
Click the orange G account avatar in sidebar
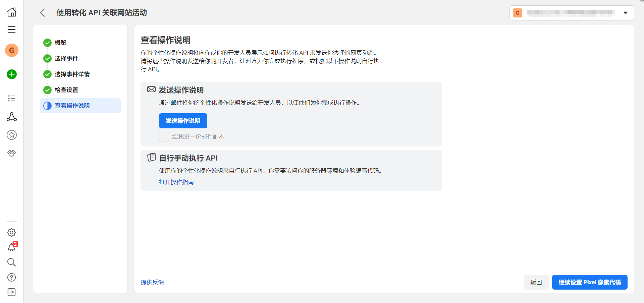[x=12, y=50]
